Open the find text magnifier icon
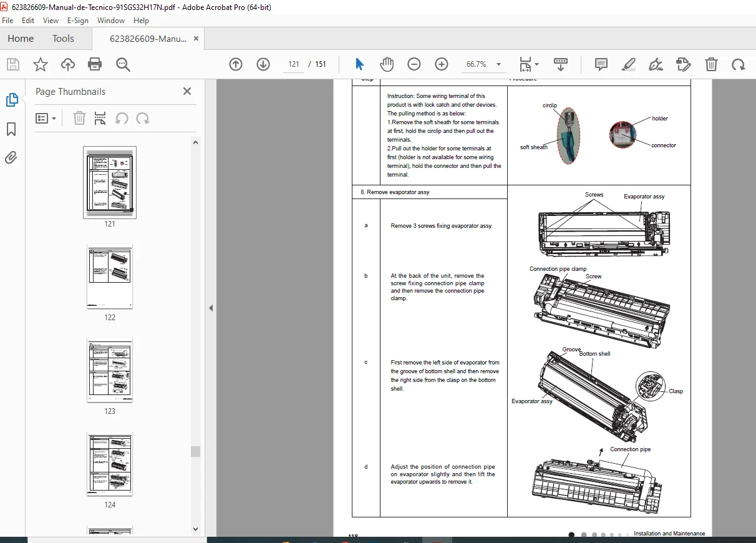Viewport: 756px width, 543px height. tap(122, 64)
